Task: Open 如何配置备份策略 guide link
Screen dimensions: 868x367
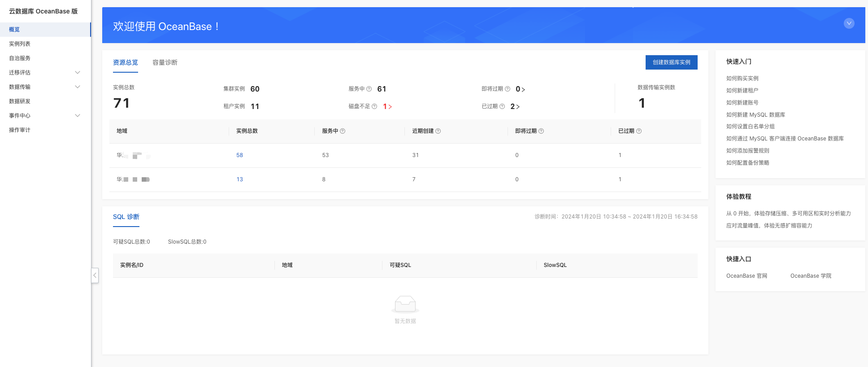Action: coord(748,163)
